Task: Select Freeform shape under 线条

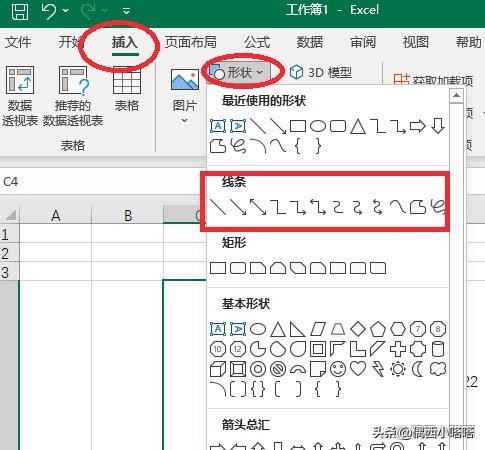Action: 418,207
